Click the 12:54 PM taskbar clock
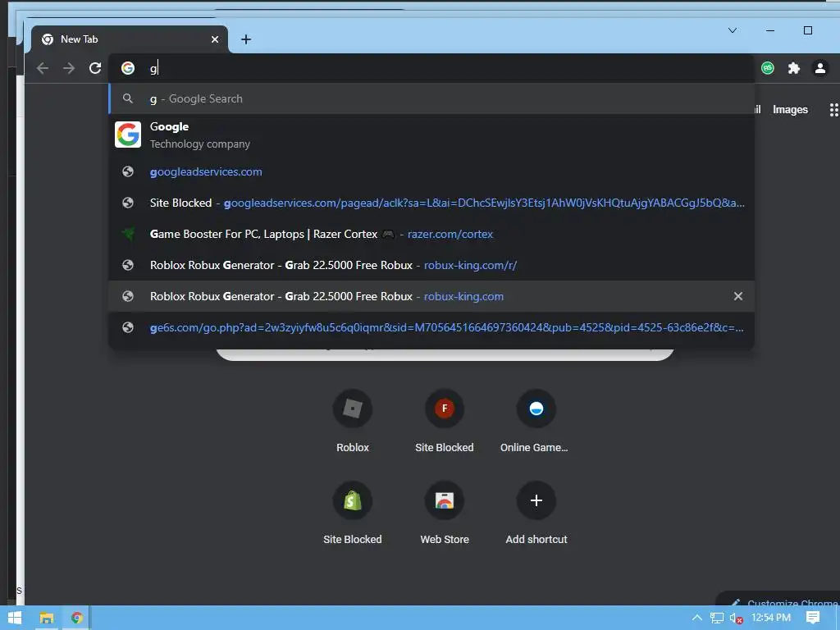Image resolution: width=840 pixels, height=630 pixels. click(x=770, y=618)
